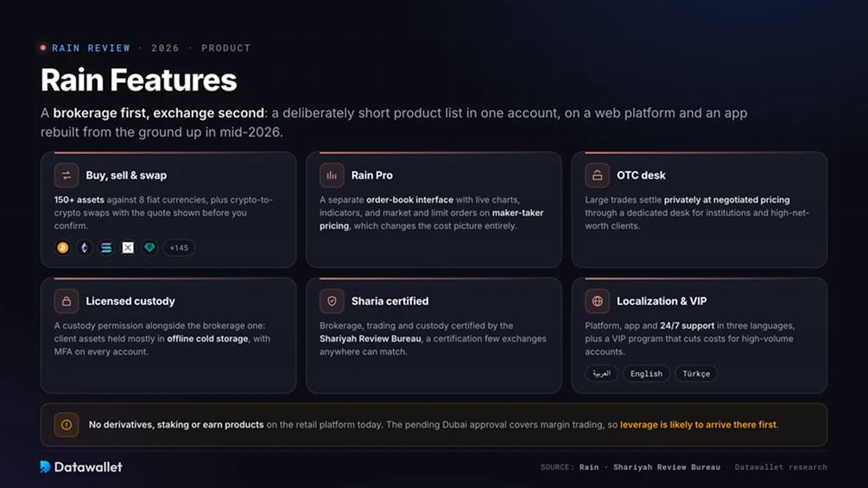Click the Solana striped coin icon
Viewport: 868px width, 488px height.
[x=105, y=247]
